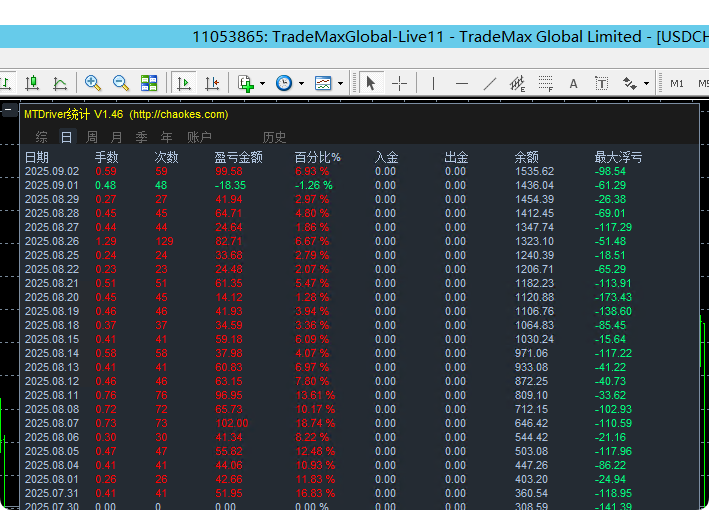Click the profit value 99.58
This screenshot has height=510, width=709.
229,171
